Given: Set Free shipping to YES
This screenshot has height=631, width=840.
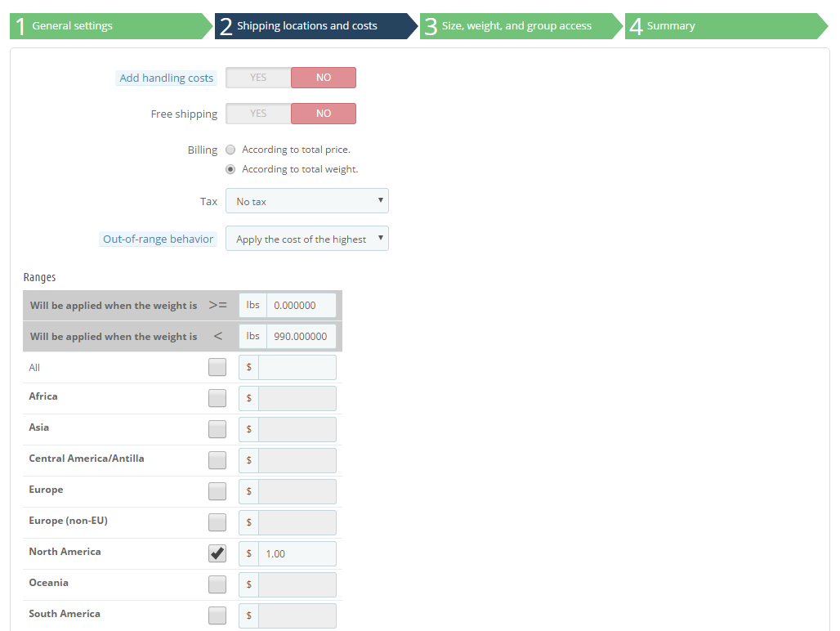Looking at the screenshot, I should (x=258, y=114).
